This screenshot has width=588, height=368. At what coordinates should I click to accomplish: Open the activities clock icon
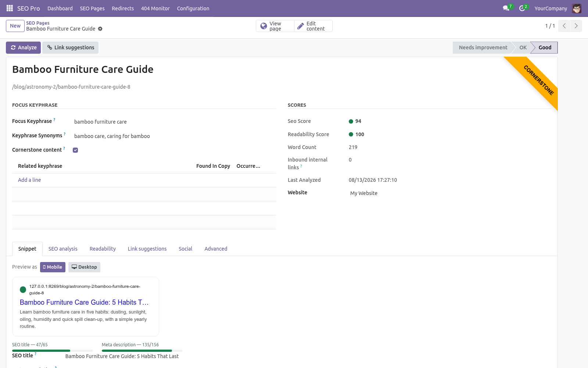pyautogui.click(x=522, y=8)
